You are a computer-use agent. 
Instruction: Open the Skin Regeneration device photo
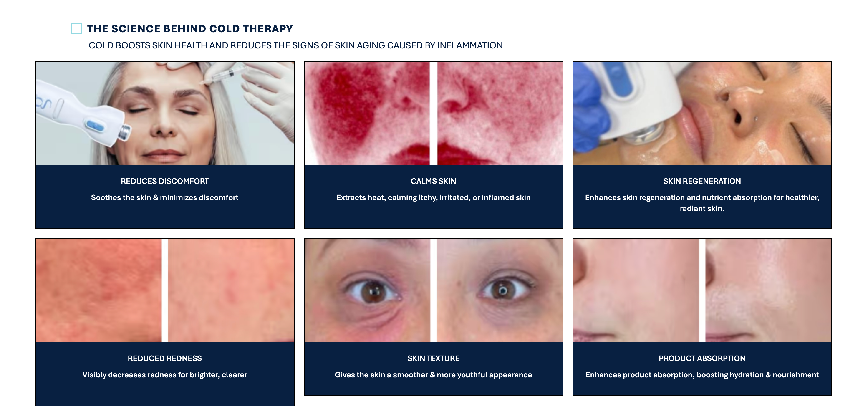(x=702, y=114)
